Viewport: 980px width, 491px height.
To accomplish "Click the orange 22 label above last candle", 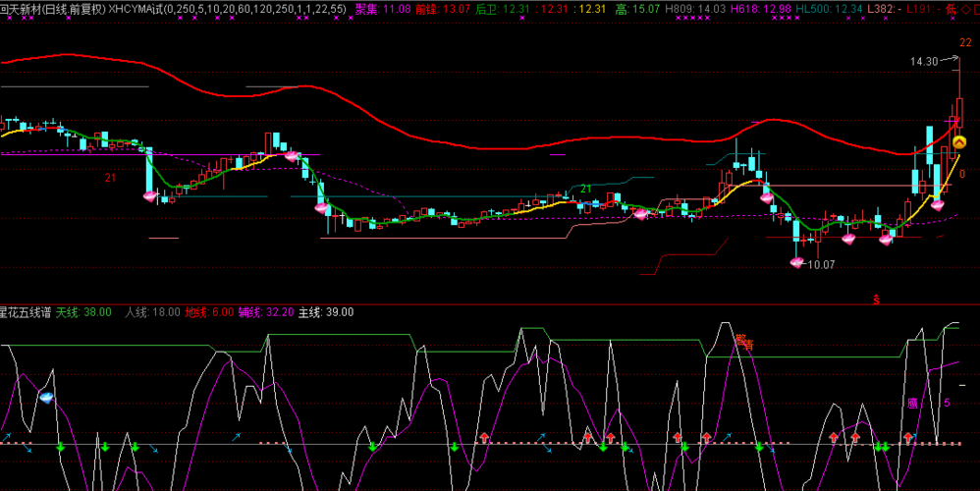I will point(965,42).
